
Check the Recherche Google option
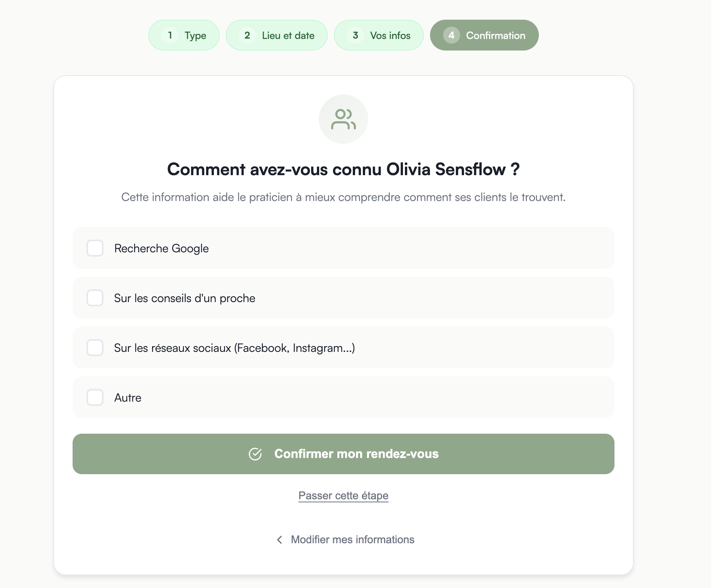coord(95,248)
